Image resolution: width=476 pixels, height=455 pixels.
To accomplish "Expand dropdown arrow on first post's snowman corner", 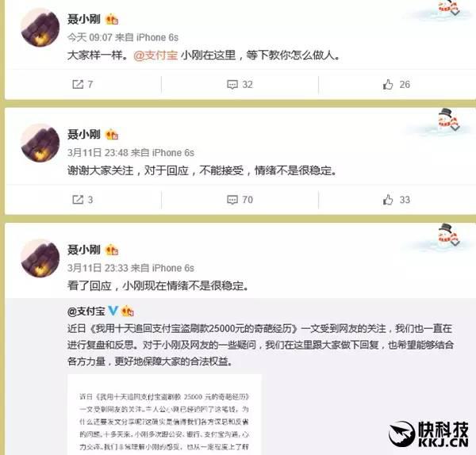I will pos(455,12).
